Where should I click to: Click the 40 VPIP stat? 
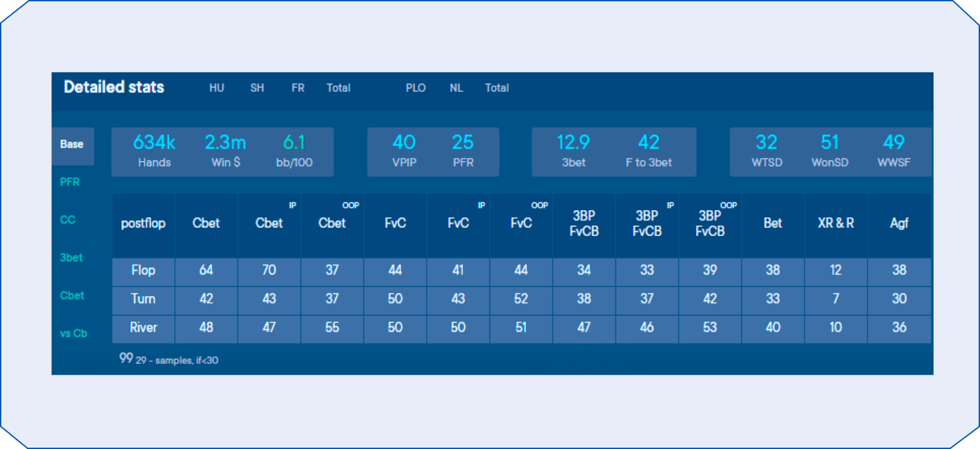pos(404,151)
